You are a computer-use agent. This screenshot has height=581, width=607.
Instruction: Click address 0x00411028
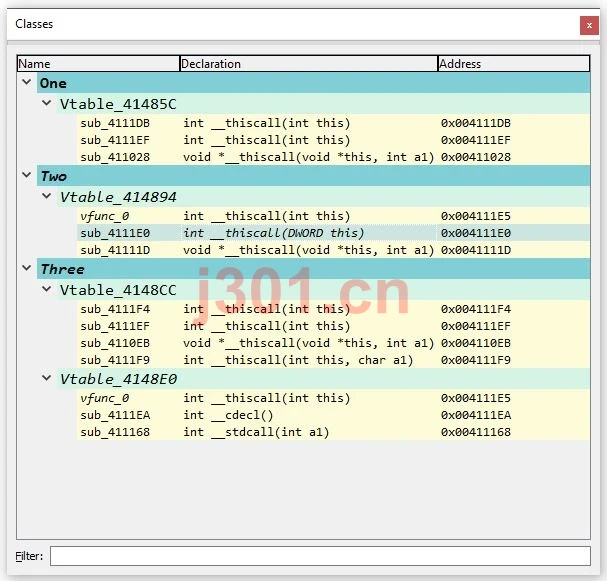tap(476, 157)
